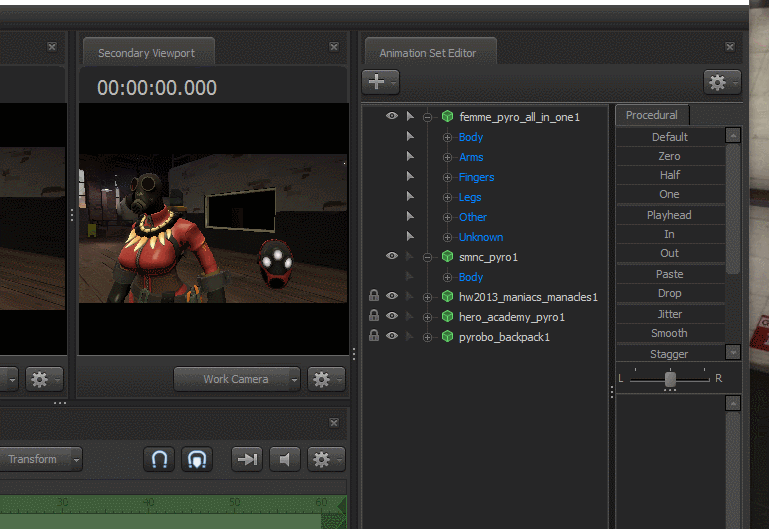Click the 00:00:00.000 timecode display
The image size is (769, 529).
click(157, 88)
